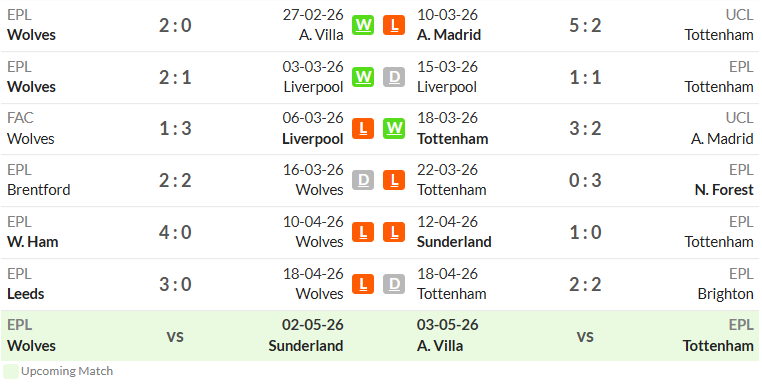The width and height of the screenshot is (762, 388).
Task: Open the Tottenham 2:2 Brighton score
Action: click(x=585, y=284)
